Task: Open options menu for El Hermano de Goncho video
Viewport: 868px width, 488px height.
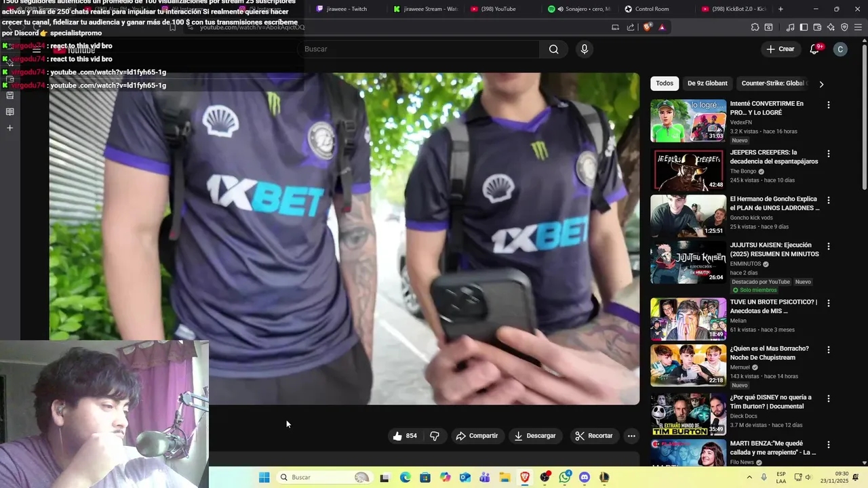Action: 828,201
